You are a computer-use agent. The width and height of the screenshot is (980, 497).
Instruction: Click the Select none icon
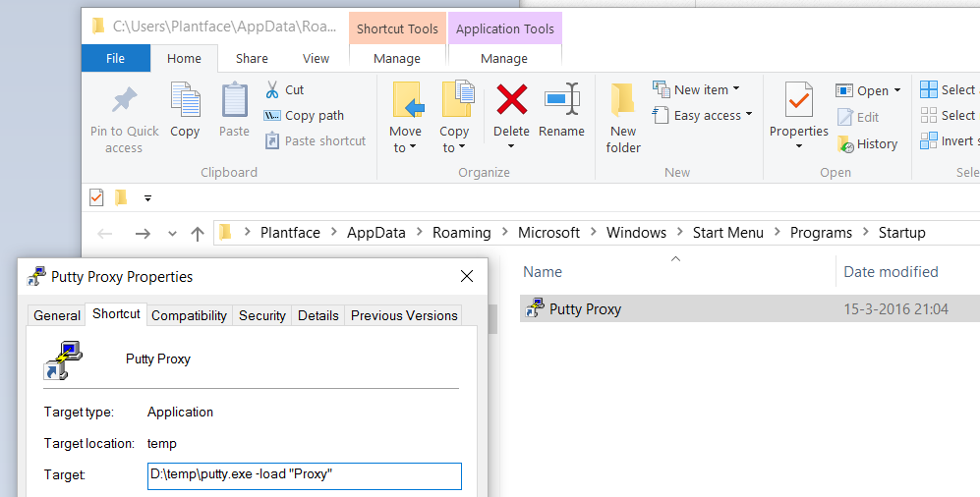pyautogui.click(x=929, y=115)
